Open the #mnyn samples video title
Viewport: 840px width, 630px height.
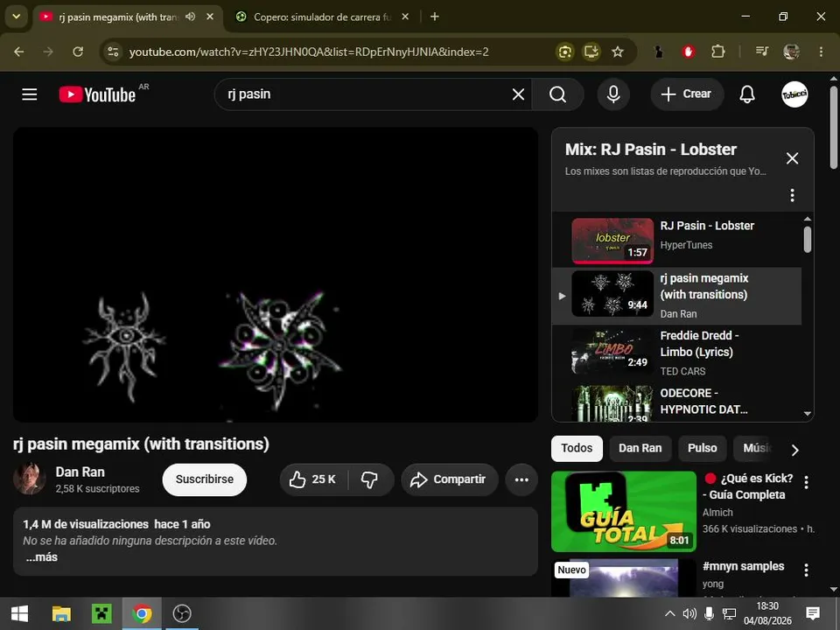tap(743, 566)
